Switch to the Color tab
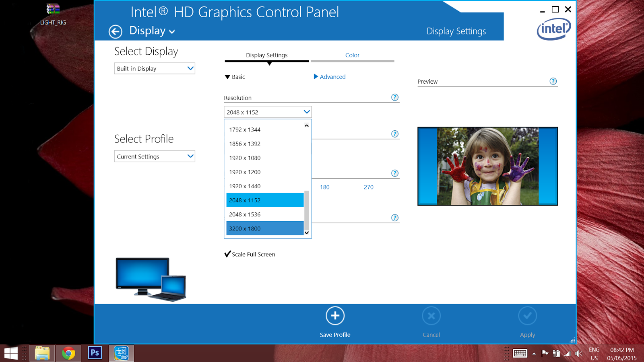Screen dimensions: 644x362 coord(352,56)
